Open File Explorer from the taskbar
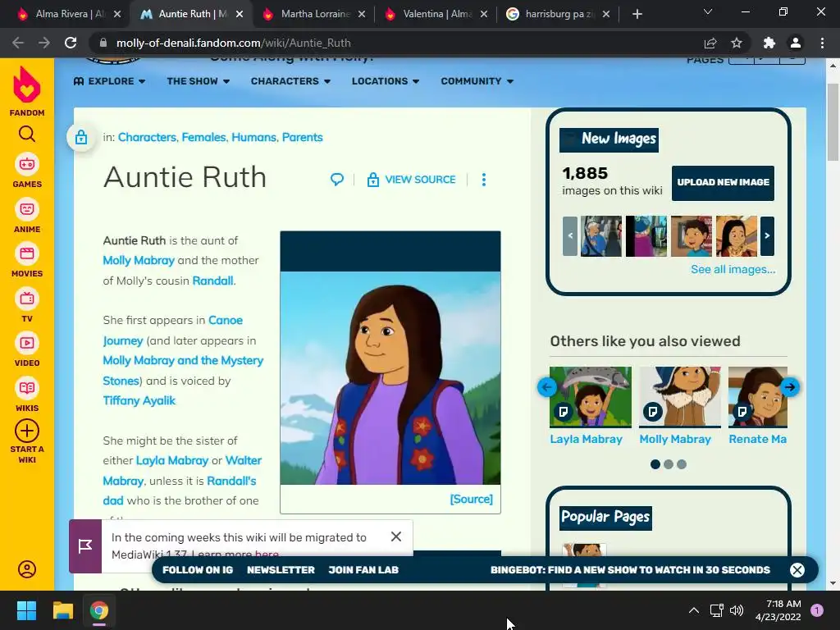Screen dimensions: 840x630 pyautogui.click(x=62, y=610)
